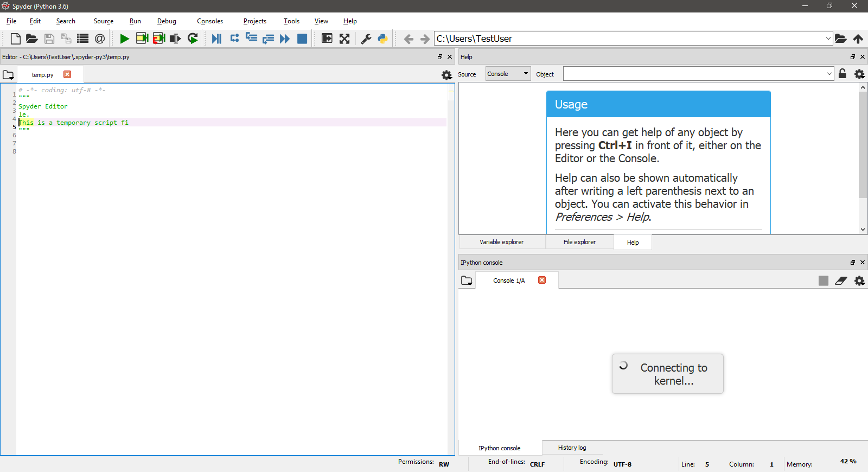
Task: Open the file list management icon
Action: pyautogui.click(x=83, y=39)
